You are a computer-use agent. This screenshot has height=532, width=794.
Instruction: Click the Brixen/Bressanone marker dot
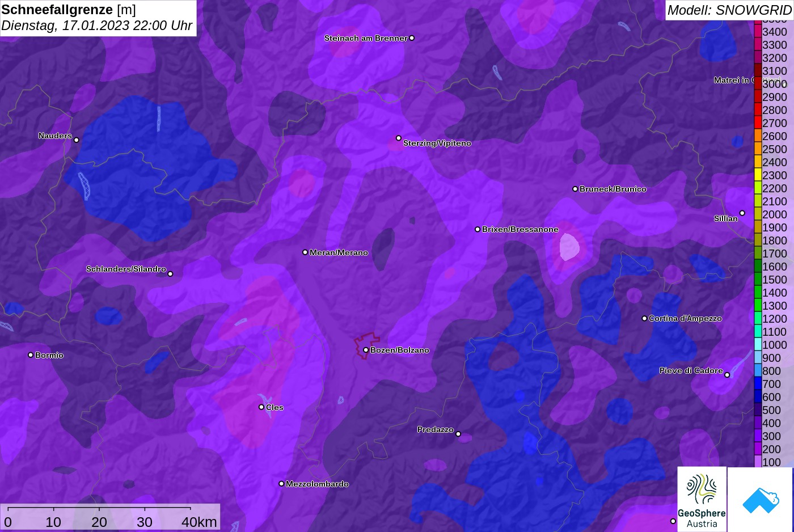(478, 229)
